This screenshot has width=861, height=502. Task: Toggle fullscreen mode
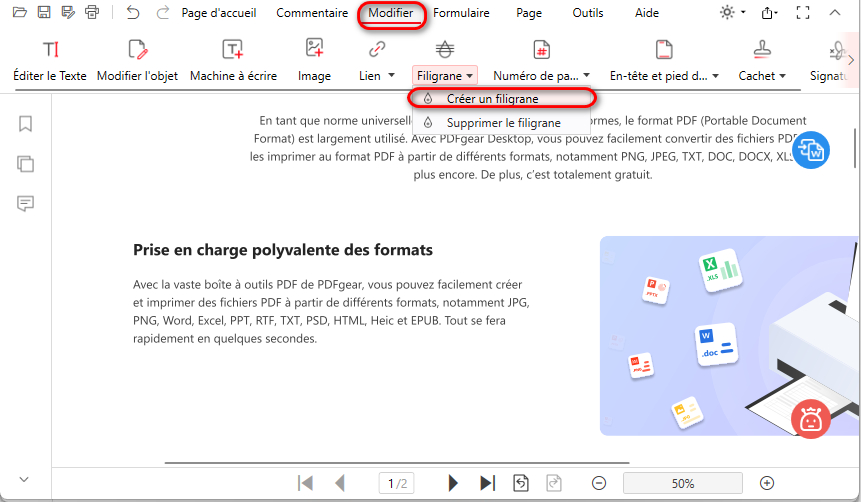click(x=803, y=13)
